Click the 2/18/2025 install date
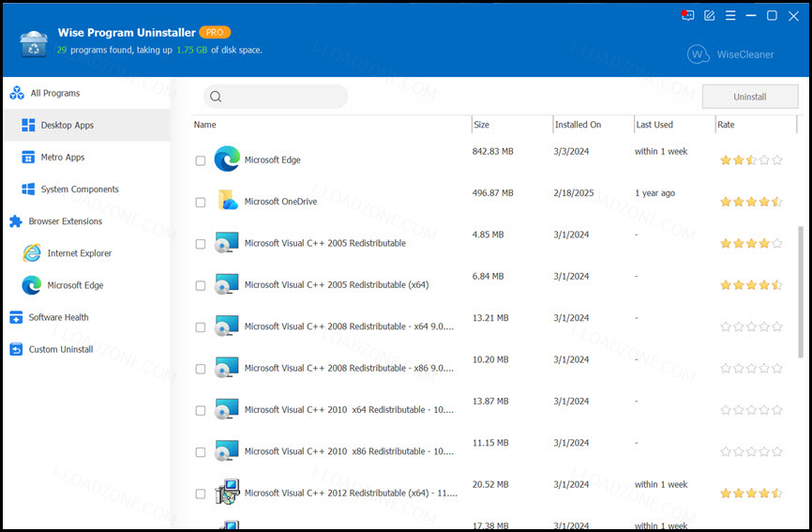This screenshot has width=812, height=532. (574, 192)
